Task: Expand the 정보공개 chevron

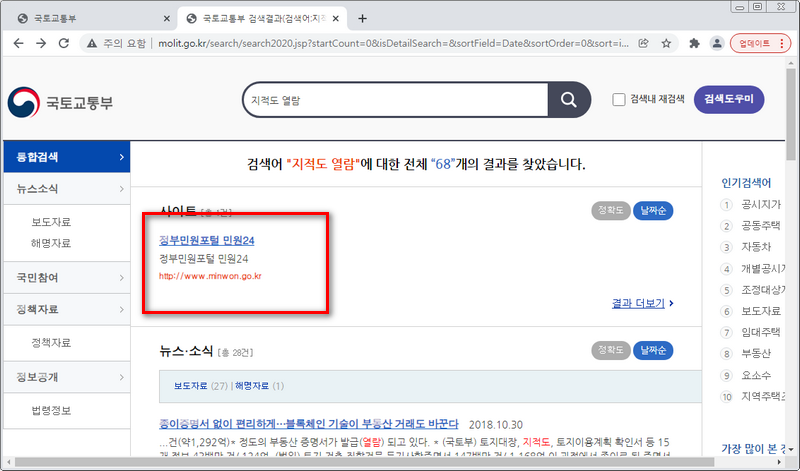Action: click(x=121, y=377)
